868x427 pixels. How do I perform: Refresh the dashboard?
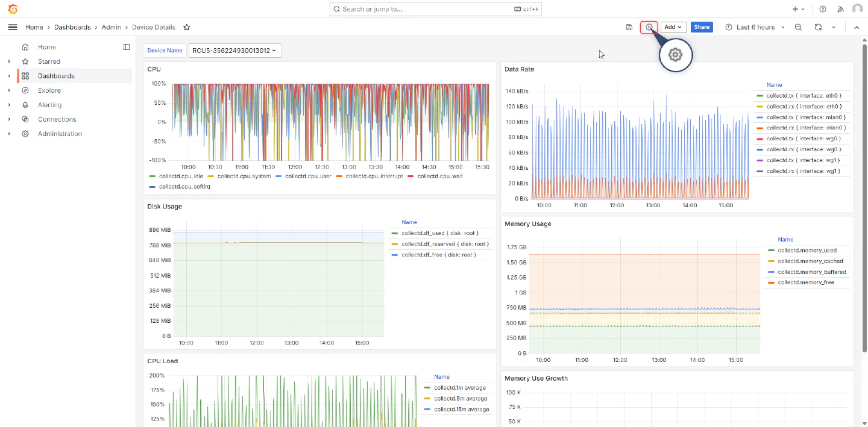(818, 27)
